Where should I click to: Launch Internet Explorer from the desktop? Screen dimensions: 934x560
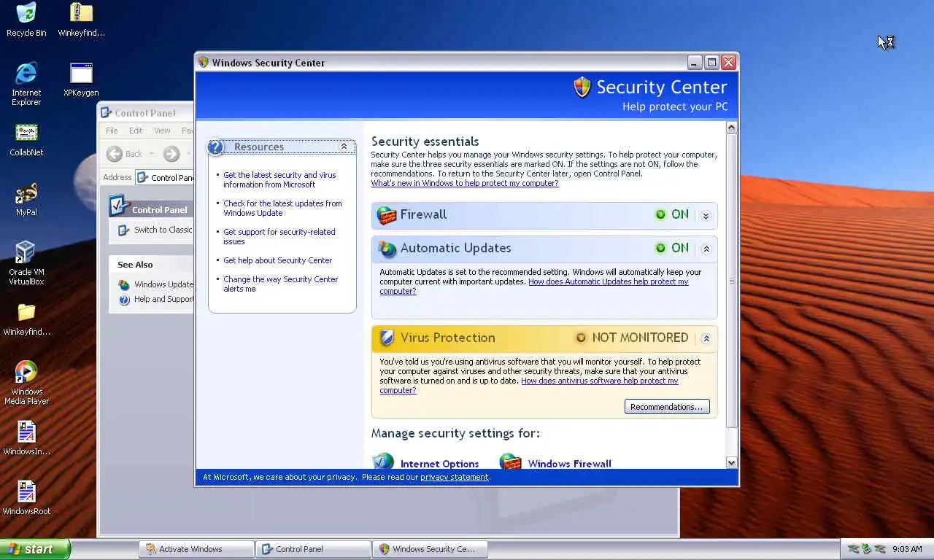point(26,84)
